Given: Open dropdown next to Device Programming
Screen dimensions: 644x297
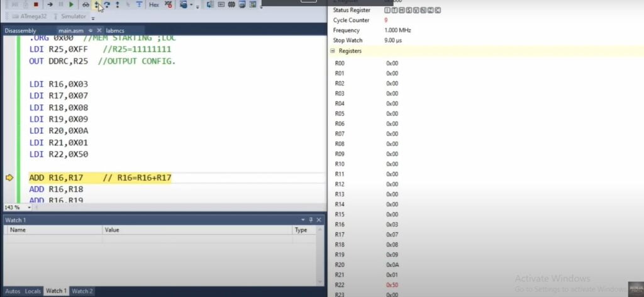Looking at the screenshot, I should click(191, 4).
